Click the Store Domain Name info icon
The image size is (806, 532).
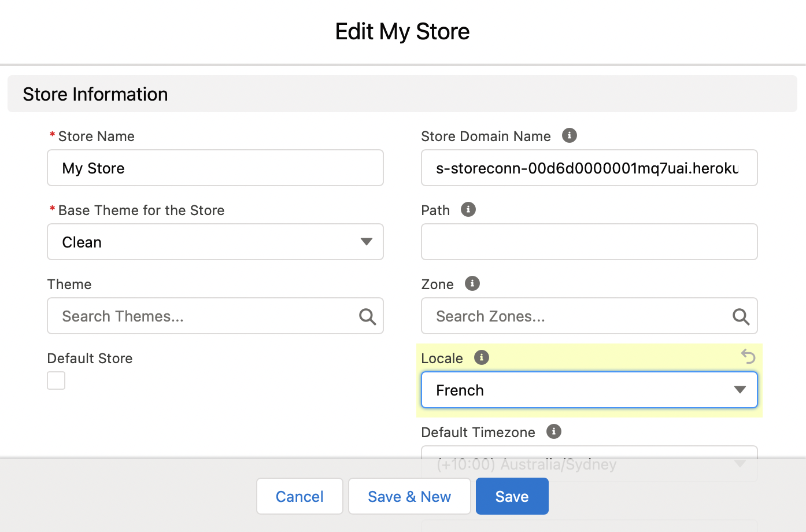[570, 135]
